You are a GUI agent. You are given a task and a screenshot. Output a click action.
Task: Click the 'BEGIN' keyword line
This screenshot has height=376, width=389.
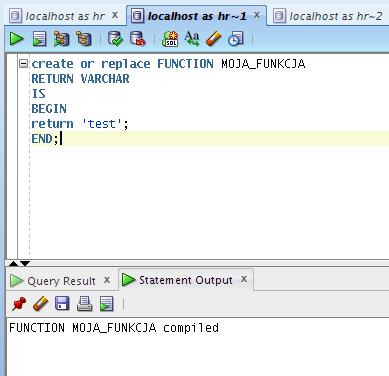point(49,109)
